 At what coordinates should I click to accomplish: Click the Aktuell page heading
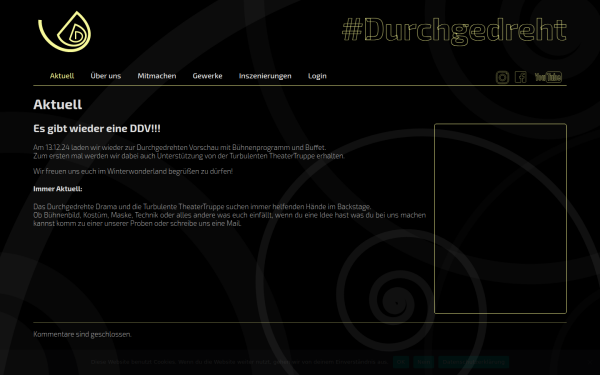[57, 104]
